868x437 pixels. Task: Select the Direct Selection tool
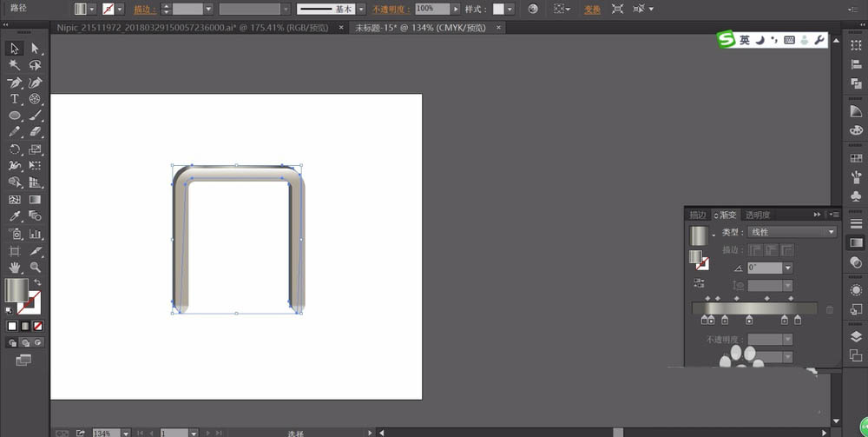[x=35, y=49]
